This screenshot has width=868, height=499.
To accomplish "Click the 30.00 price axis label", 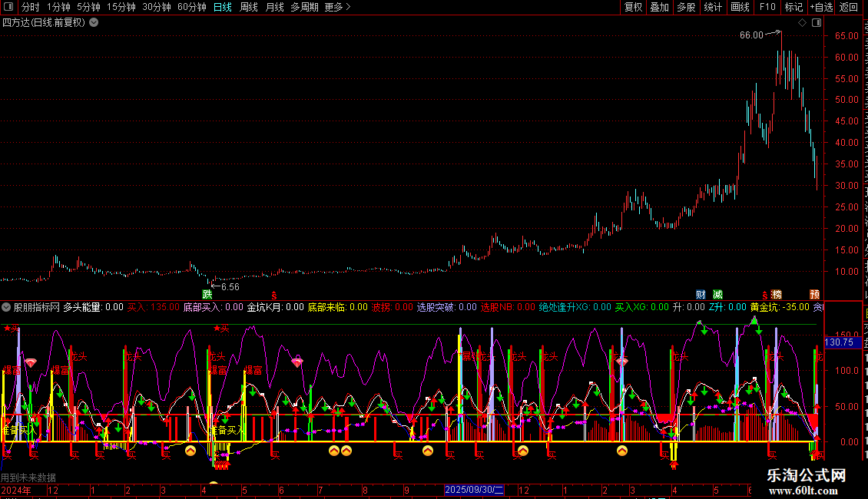I will (x=846, y=186).
